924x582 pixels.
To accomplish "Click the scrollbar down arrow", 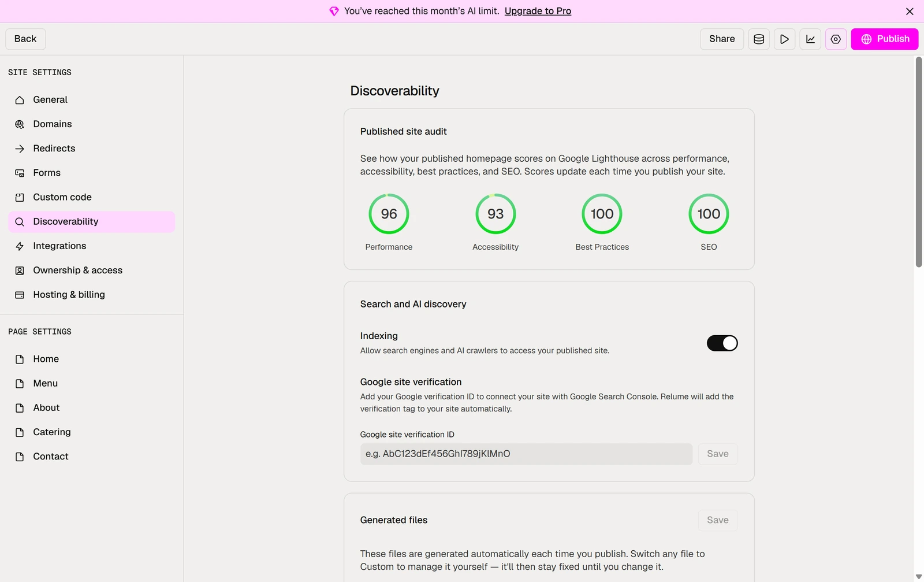I will click(919, 577).
